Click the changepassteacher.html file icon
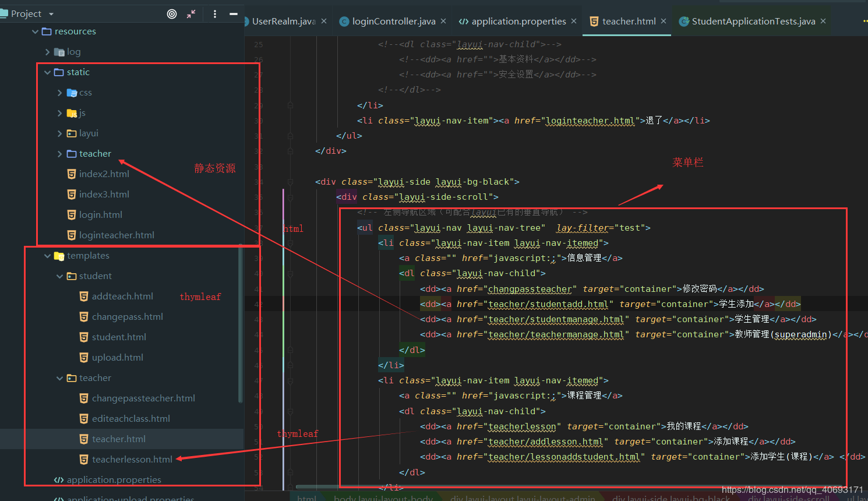The image size is (868, 501). [x=84, y=398]
